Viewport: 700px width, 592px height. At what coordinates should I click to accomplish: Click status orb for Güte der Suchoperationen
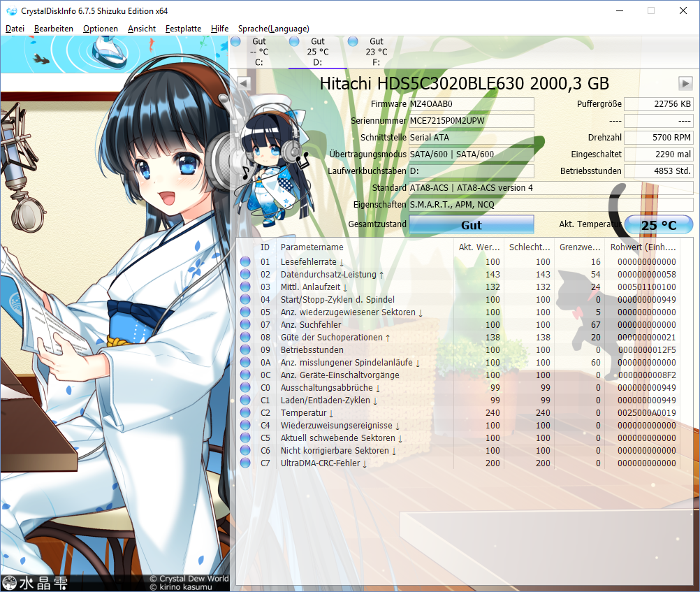(x=245, y=337)
